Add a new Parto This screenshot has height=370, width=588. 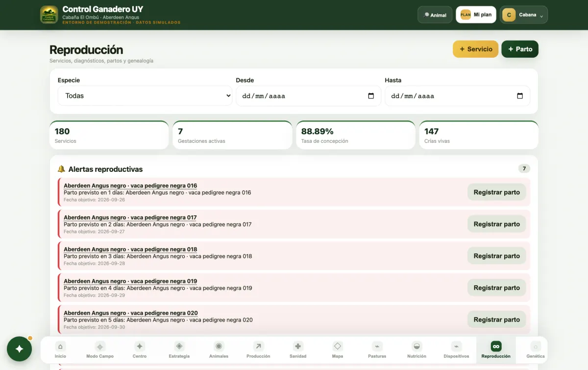click(x=520, y=49)
